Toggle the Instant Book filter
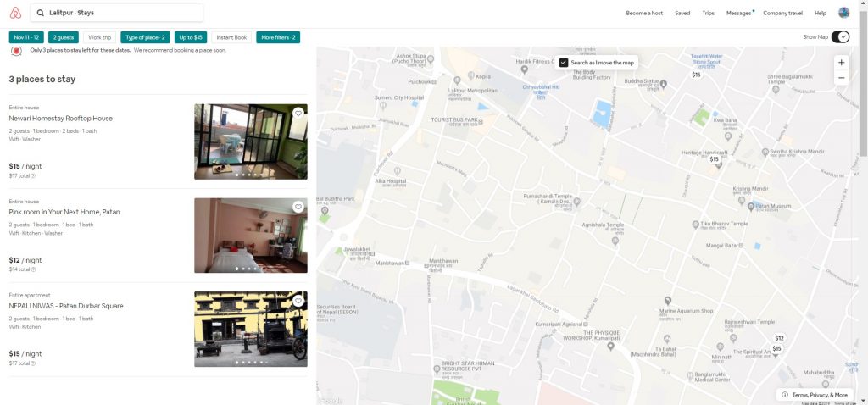The width and height of the screenshot is (868, 405). (231, 37)
